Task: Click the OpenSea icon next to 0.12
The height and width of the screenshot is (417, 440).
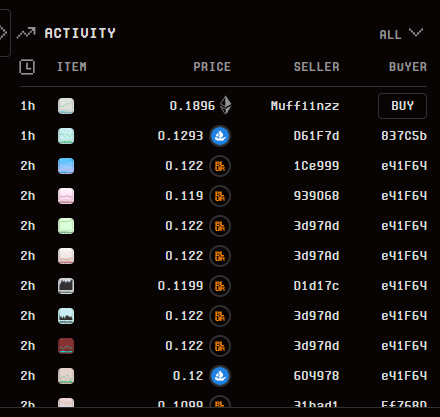Action: 220,376
